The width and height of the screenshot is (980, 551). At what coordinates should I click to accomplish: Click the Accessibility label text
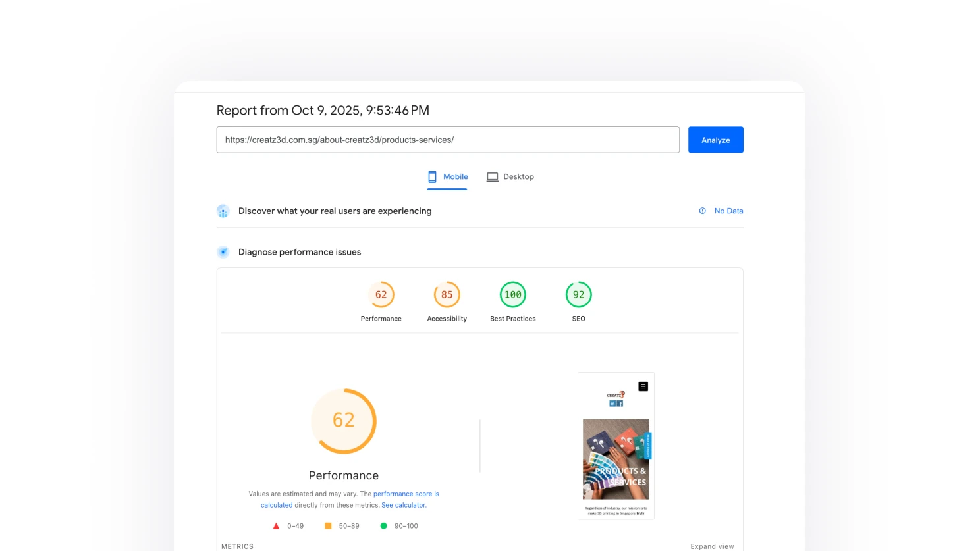pos(447,319)
